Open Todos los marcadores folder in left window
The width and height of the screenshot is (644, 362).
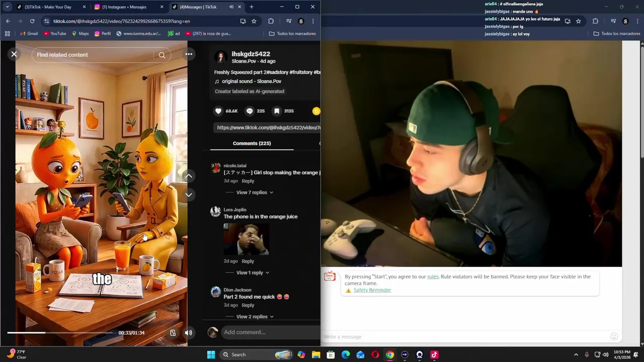tap(292, 34)
